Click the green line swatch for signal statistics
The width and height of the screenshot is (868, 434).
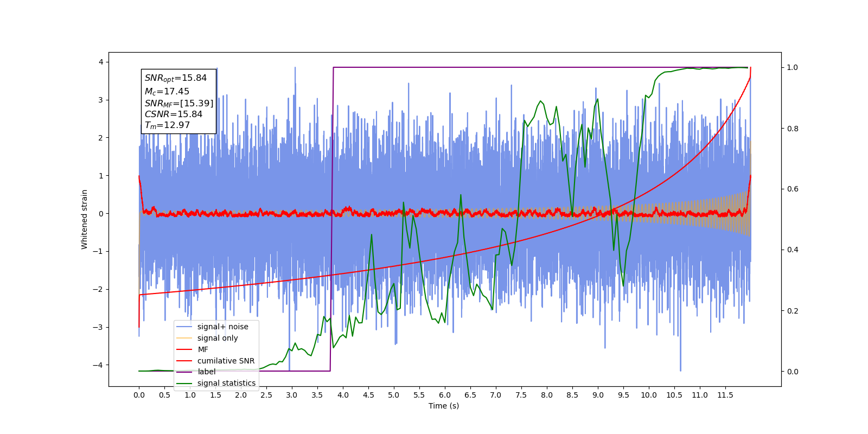point(184,383)
